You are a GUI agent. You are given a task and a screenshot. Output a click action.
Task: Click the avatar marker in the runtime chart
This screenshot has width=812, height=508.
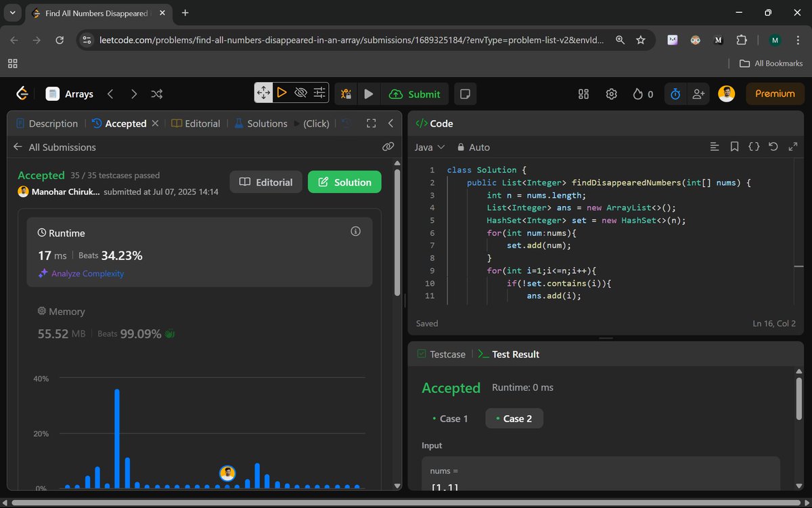click(x=228, y=473)
